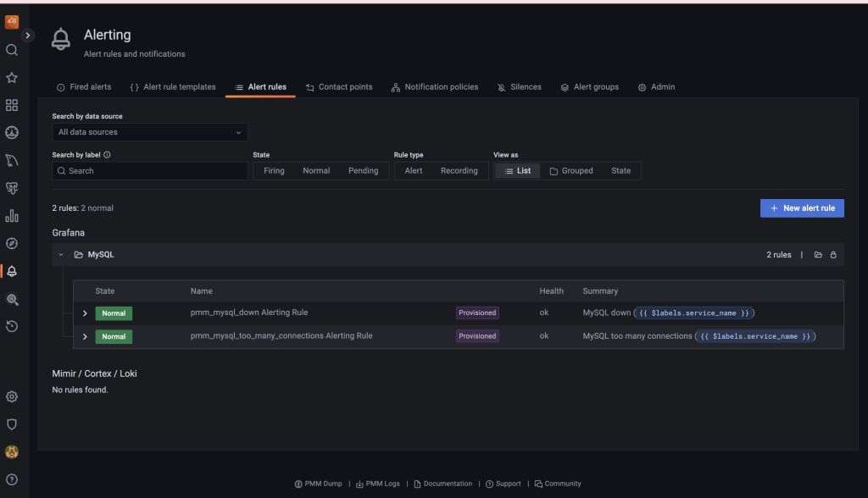Select the Recording rule type filter
Image resolution: width=868 pixels, height=498 pixels.
pyautogui.click(x=459, y=170)
